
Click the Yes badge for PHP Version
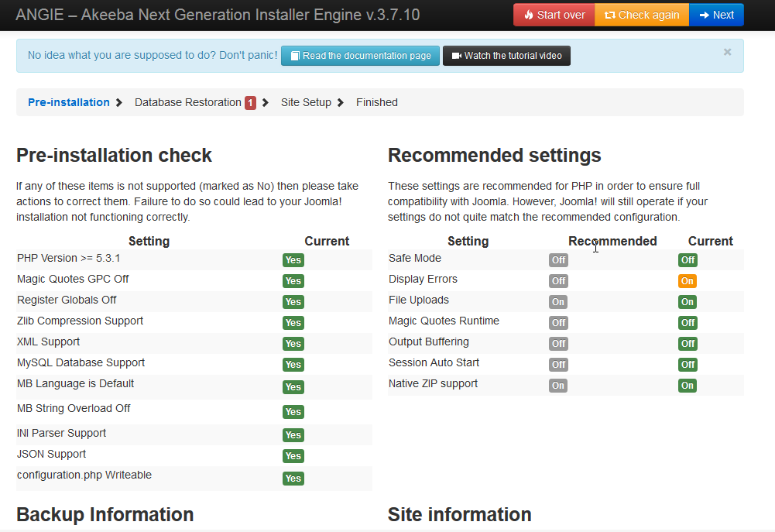pos(293,260)
